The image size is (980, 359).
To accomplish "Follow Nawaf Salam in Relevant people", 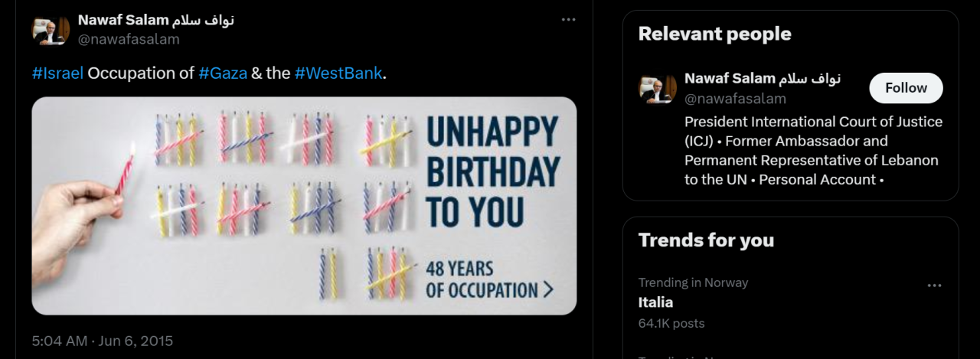I will (x=906, y=88).
